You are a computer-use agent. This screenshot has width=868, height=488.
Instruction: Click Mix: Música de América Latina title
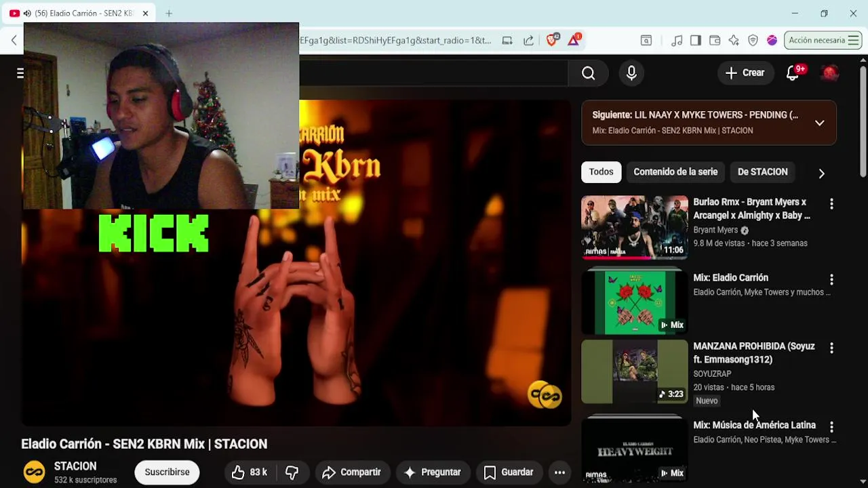754,425
